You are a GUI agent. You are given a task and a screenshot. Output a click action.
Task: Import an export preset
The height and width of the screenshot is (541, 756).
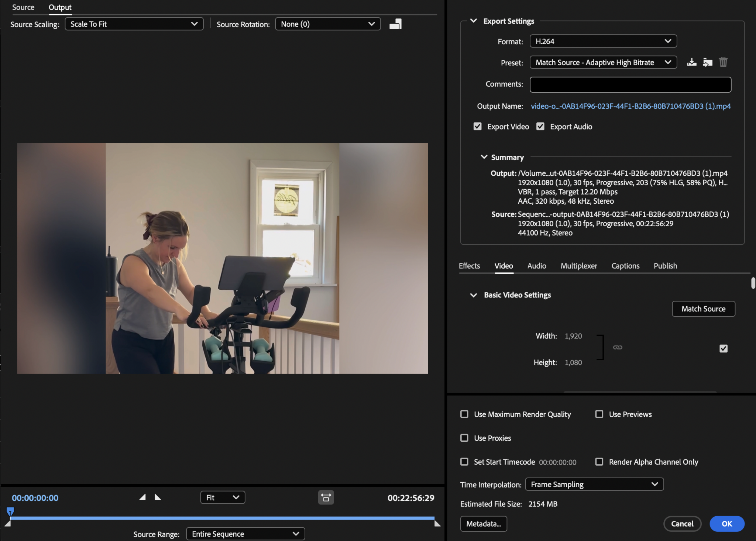pos(707,62)
